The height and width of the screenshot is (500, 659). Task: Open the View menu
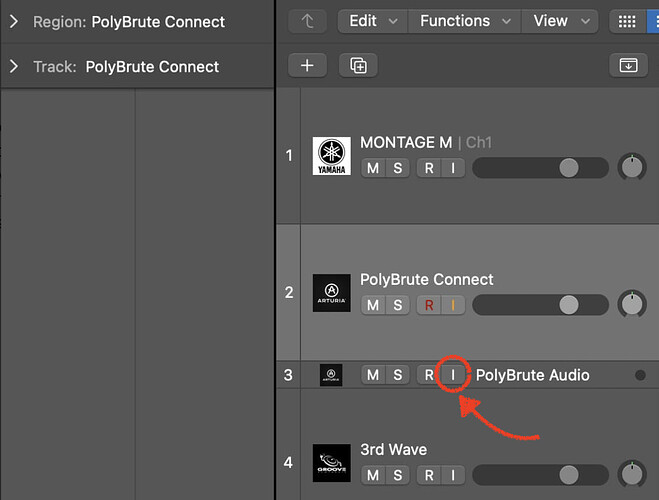[560, 21]
